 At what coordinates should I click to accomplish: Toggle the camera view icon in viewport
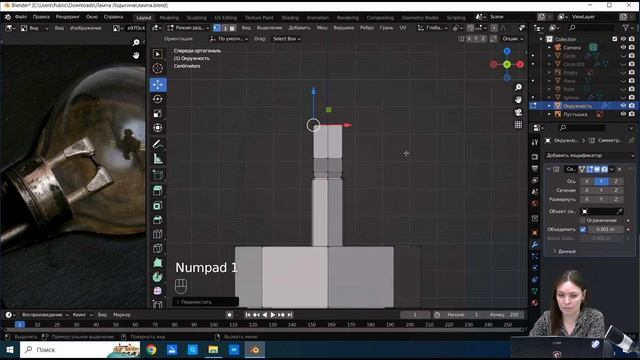tap(518, 112)
